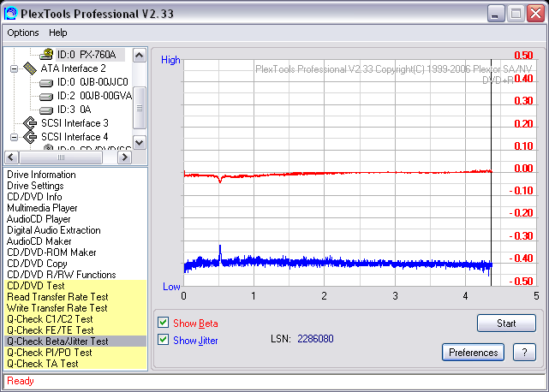Open Drive Information
This screenshot has width=549, height=392.
41,175
